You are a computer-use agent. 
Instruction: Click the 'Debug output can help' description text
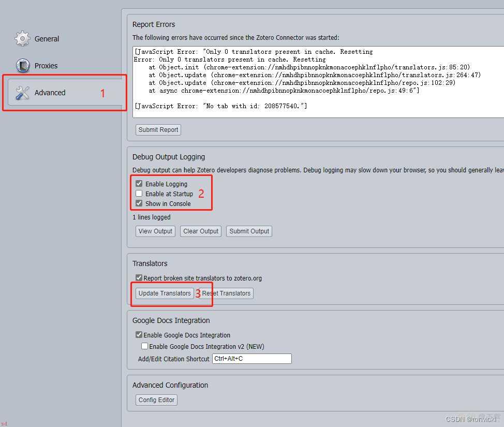pos(318,170)
